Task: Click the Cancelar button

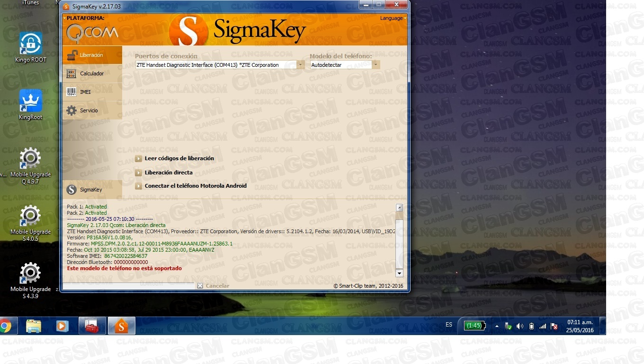Action: click(x=213, y=286)
